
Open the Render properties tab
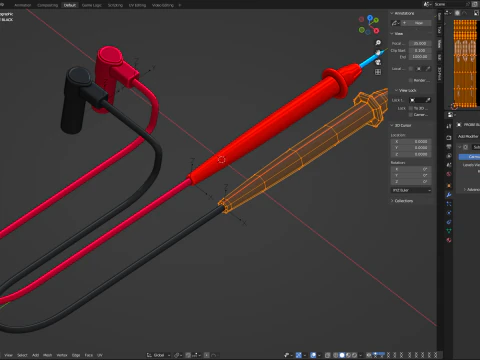click(449, 138)
